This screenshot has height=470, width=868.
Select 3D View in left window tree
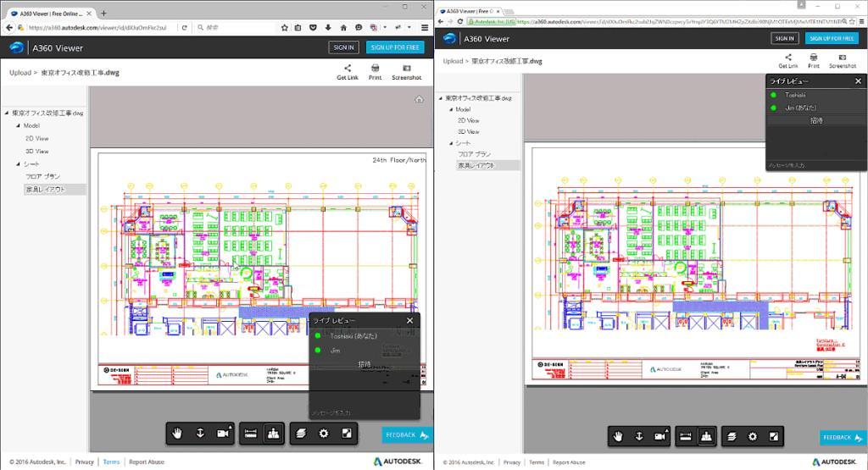[x=37, y=152]
